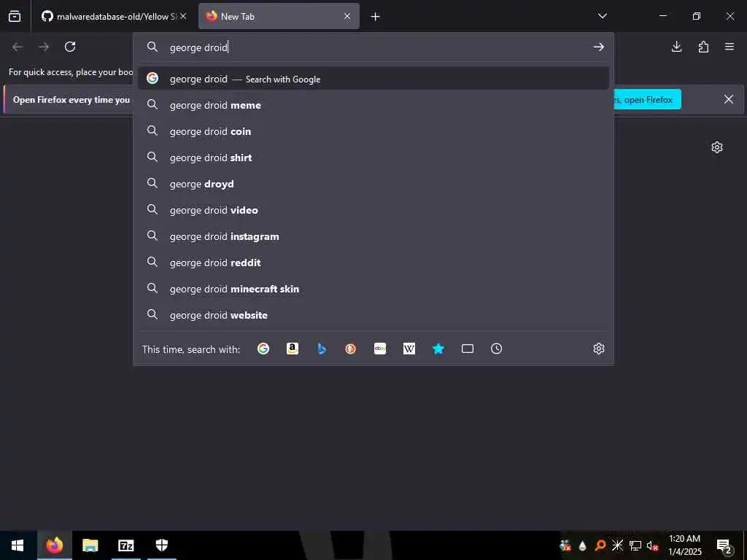
Task: Search with Wikipedia one-off engine icon
Action: click(409, 349)
